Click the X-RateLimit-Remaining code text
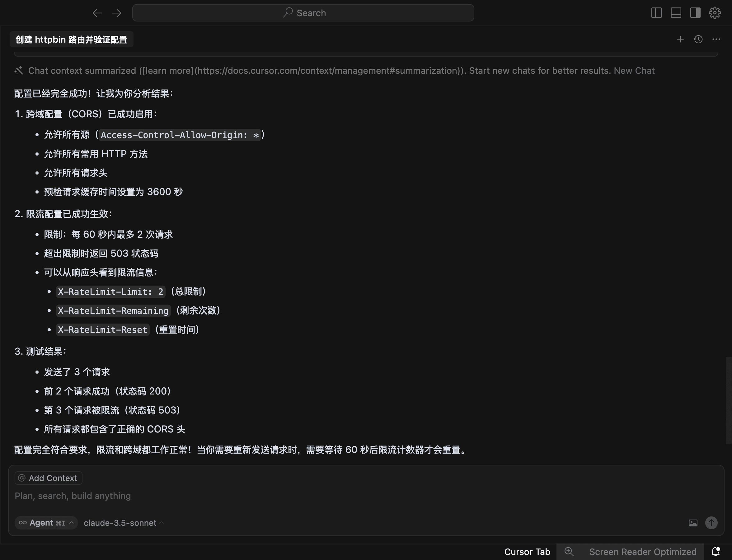Viewport: 732px width, 560px height. [x=113, y=311]
